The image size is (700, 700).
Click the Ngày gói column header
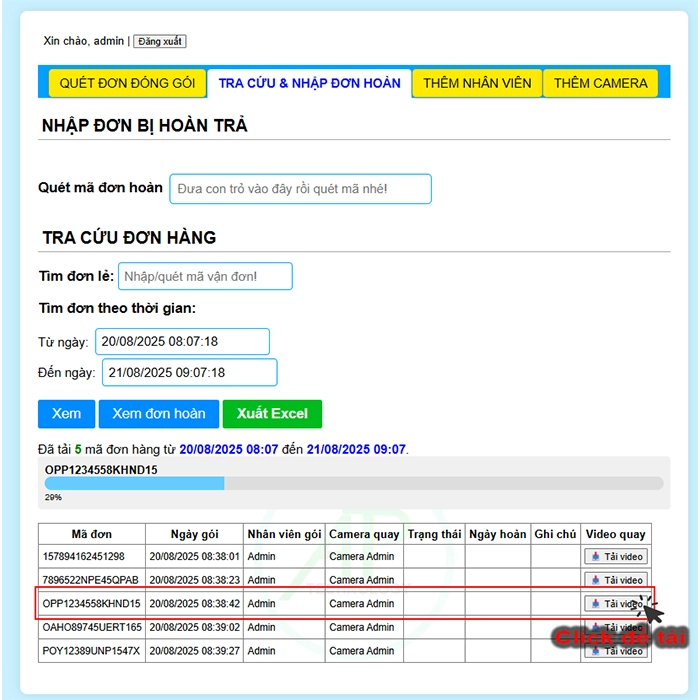point(194,534)
